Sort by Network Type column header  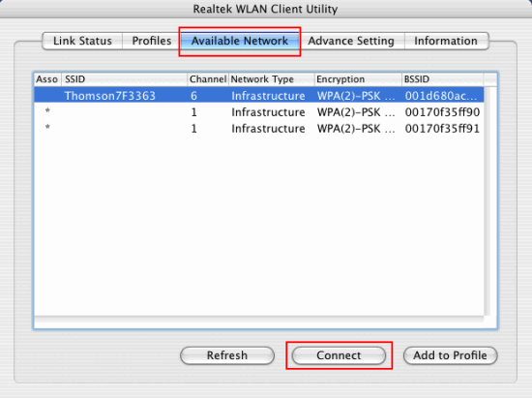coord(272,79)
